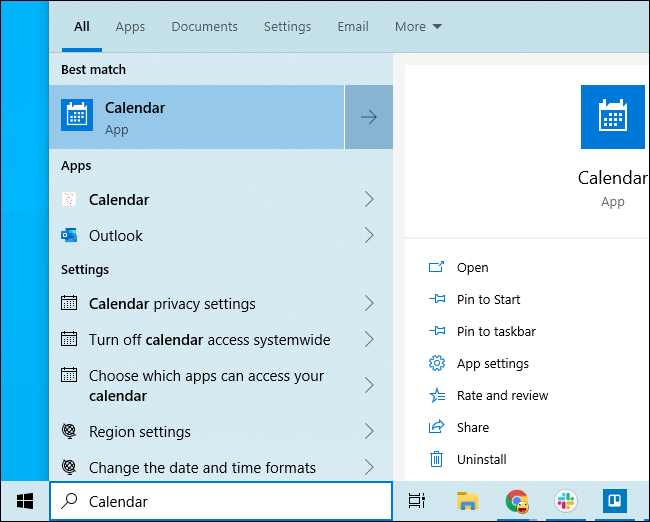Select Change the date and time formats text
The image size is (650, 522).
(202, 468)
